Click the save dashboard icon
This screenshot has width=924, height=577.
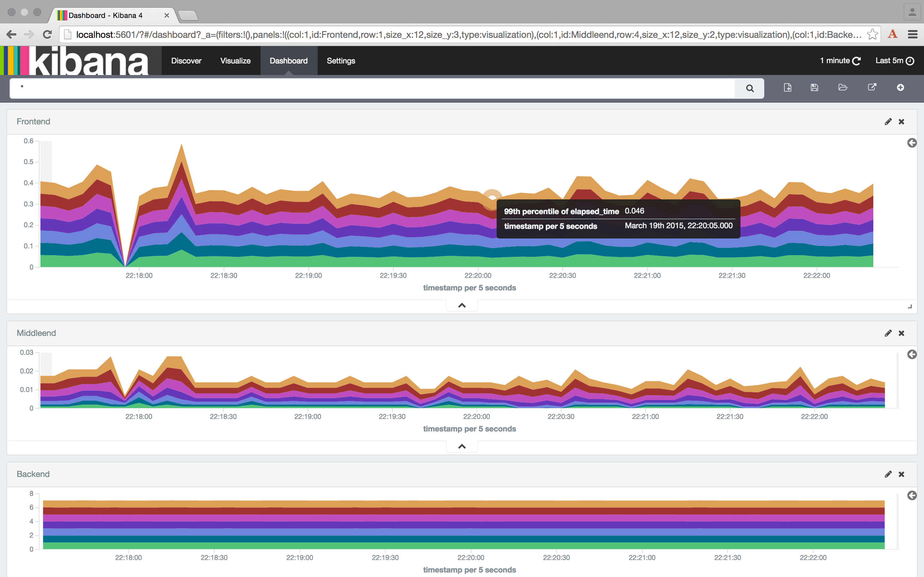pos(814,88)
